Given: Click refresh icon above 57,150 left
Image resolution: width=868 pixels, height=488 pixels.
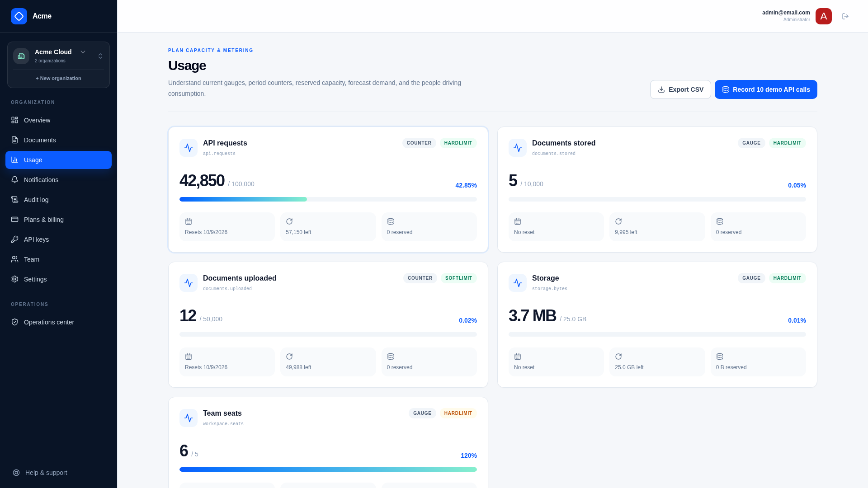Looking at the screenshot, I should tap(289, 221).
